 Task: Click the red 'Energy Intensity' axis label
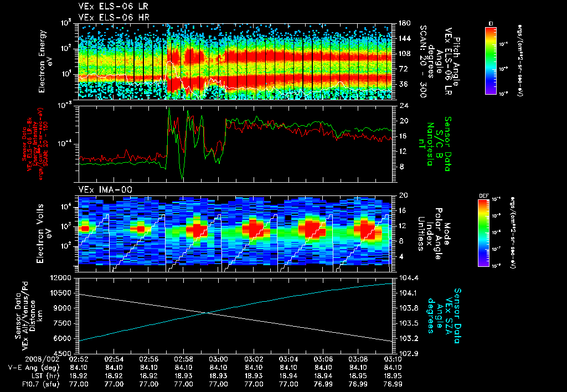(36, 144)
